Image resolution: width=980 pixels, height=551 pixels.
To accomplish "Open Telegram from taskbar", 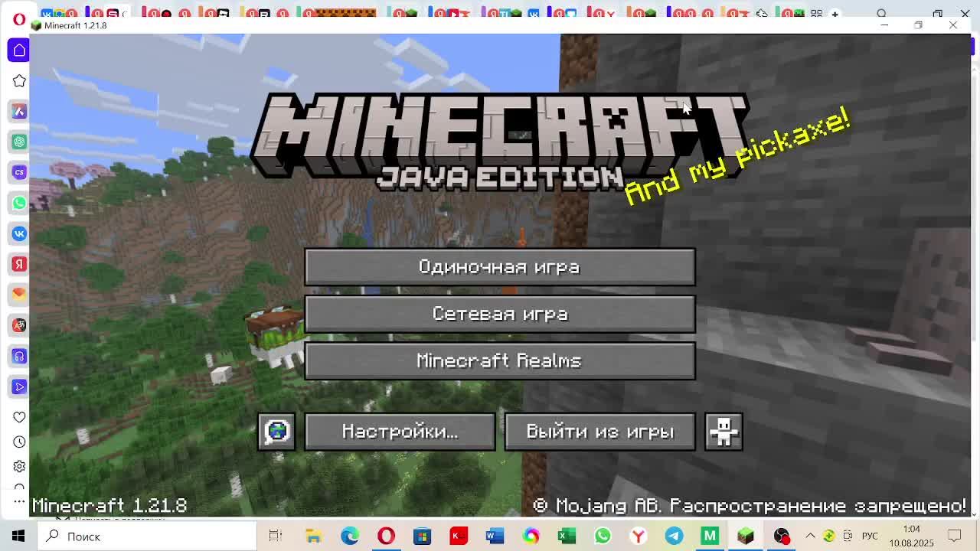I will click(674, 536).
